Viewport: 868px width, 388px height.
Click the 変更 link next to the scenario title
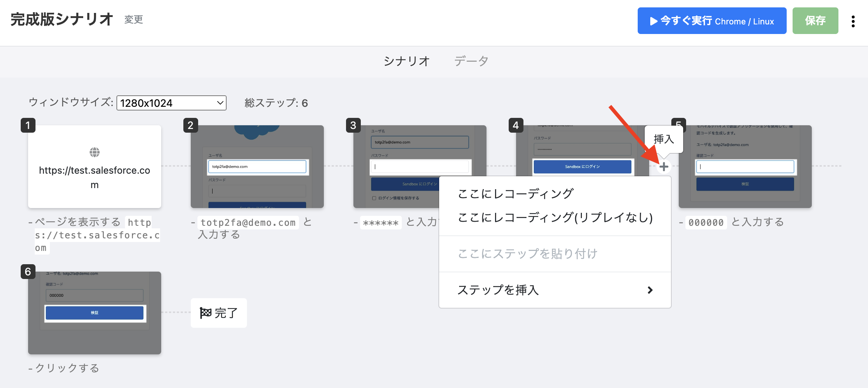click(x=133, y=20)
